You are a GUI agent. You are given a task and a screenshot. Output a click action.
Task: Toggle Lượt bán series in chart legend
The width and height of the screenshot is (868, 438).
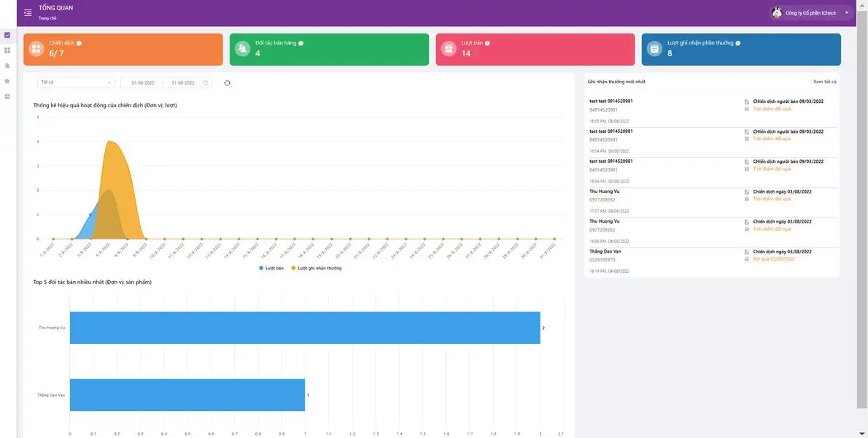pyautogui.click(x=271, y=268)
